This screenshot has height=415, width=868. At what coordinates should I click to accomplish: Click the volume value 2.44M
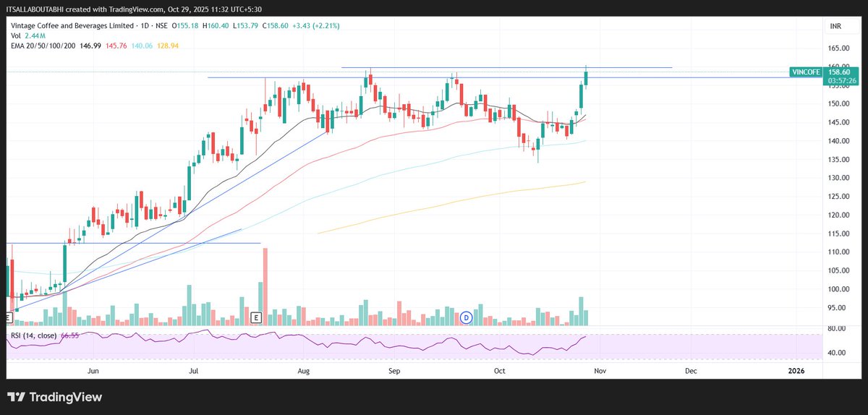click(x=35, y=35)
